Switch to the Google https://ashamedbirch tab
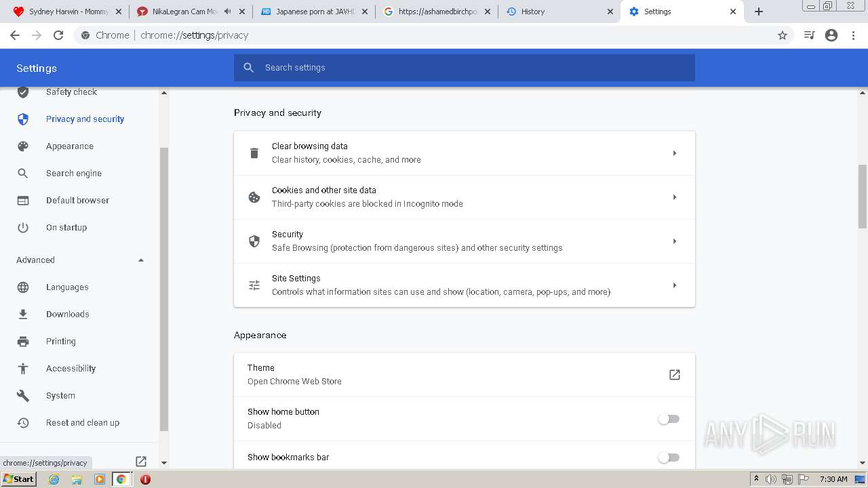This screenshot has height=488, width=868. click(x=437, y=12)
